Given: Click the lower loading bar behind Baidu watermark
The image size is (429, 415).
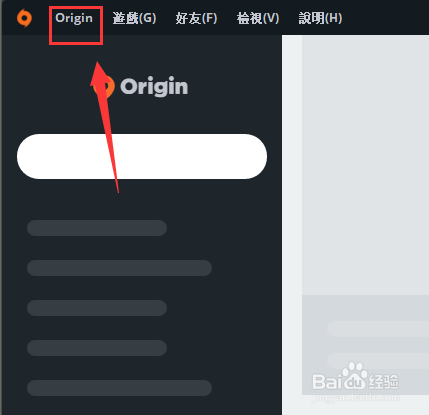Looking at the screenshot, I should 378,361.
